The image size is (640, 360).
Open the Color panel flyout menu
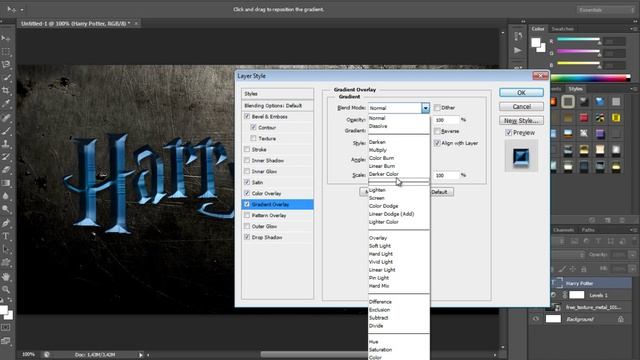(633, 29)
